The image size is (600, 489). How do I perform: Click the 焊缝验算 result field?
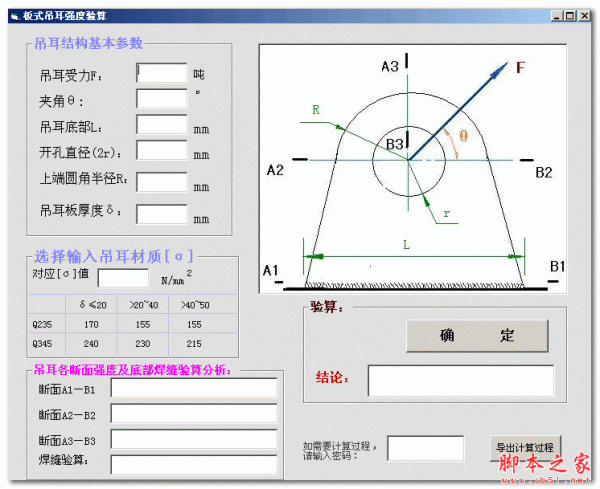[x=194, y=465]
